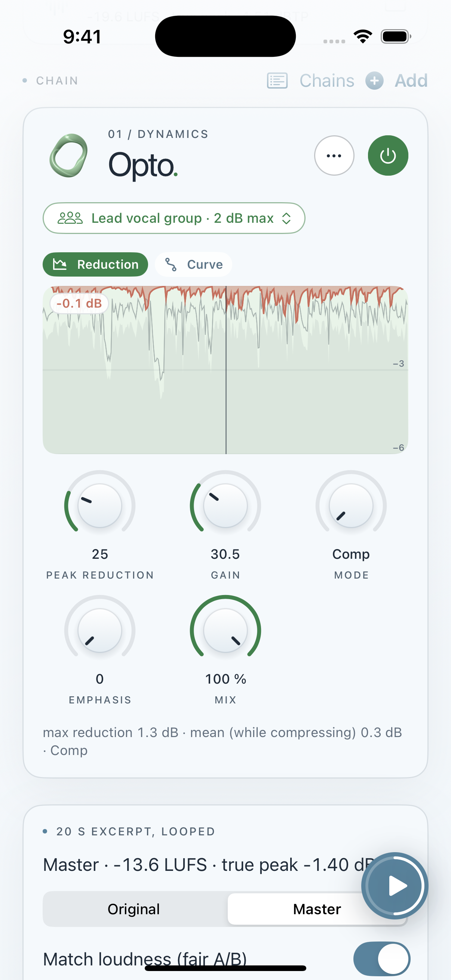Image resolution: width=451 pixels, height=980 pixels.
Task: Tap the CHAIN section header
Action: coord(58,81)
